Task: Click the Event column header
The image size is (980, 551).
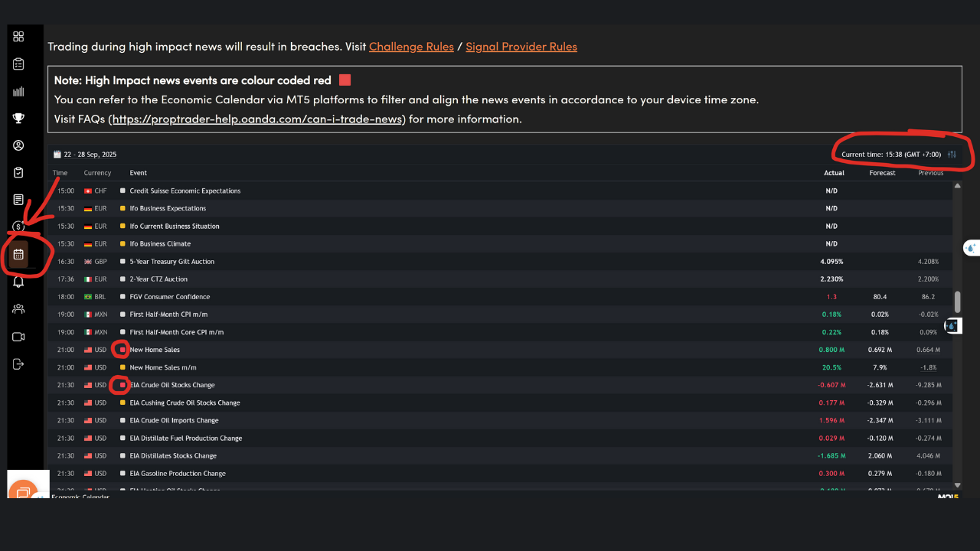Action: coord(138,173)
